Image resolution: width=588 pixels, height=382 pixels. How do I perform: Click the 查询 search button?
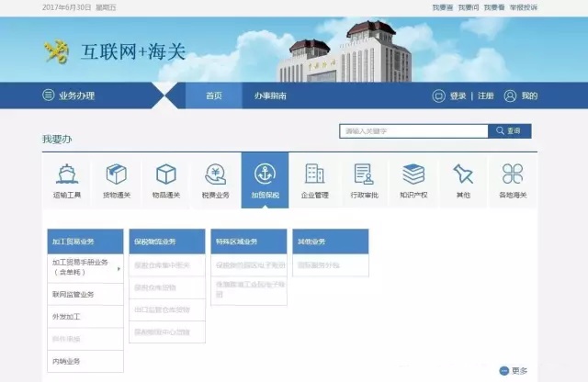[510, 131]
